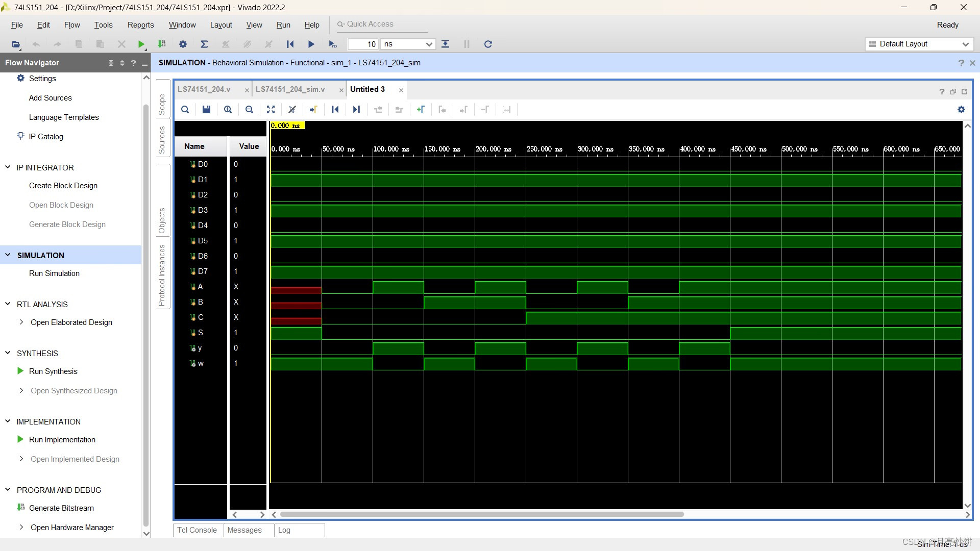Click Run Simulation
The image size is (980, 551).
(x=54, y=273)
